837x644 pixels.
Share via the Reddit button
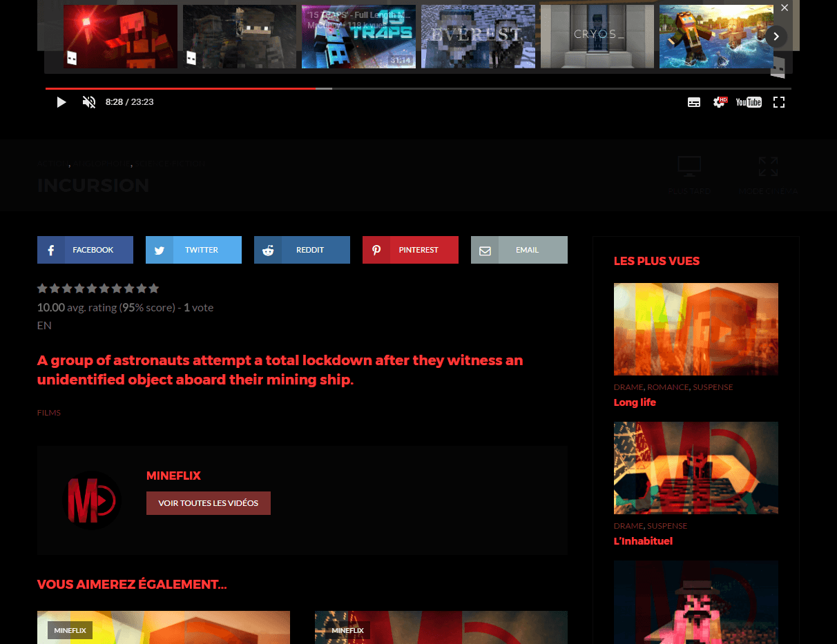(302, 250)
